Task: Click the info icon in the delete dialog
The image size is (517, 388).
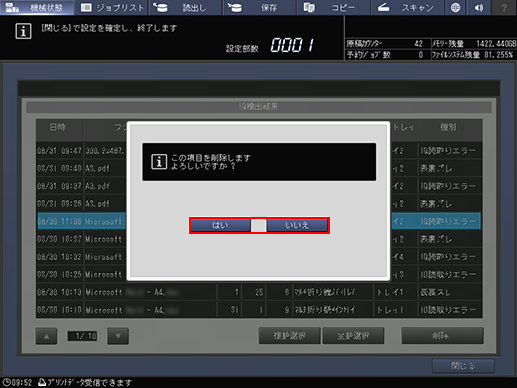Action: (159, 162)
